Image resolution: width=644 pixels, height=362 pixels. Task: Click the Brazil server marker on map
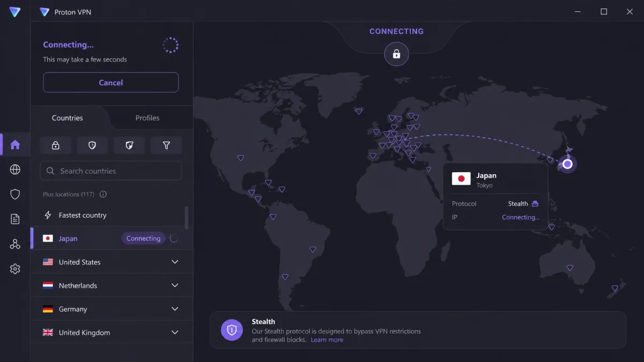click(312, 249)
